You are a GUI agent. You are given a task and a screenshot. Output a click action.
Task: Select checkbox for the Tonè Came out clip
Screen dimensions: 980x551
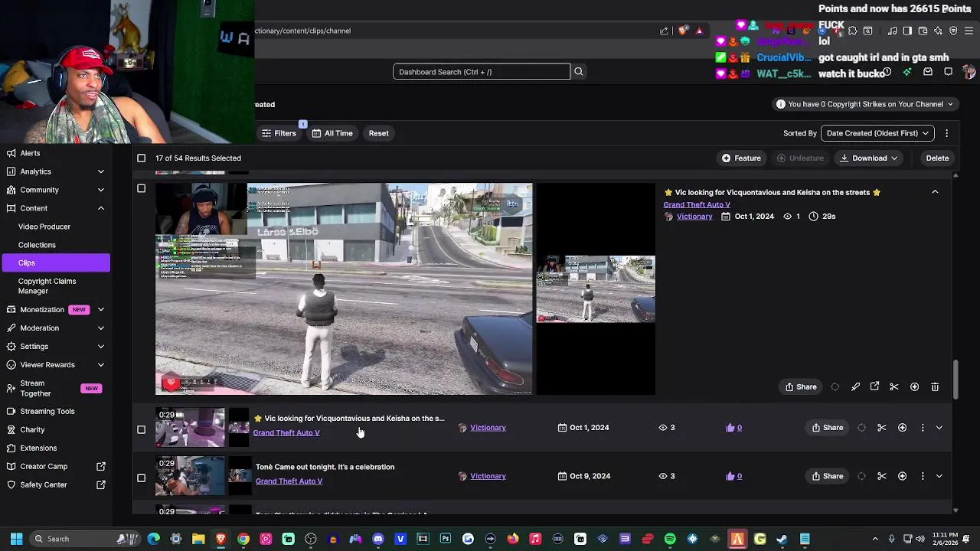[x=141, y=478]
